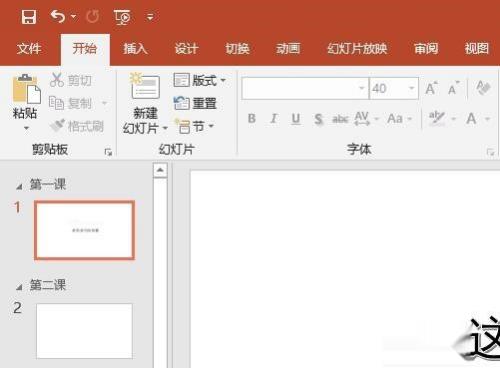Open the character spacing dropdown arrow
Image resolution: width=500 pixels, height=368 pixels.
pyautogui.click(x=376, y=119)
